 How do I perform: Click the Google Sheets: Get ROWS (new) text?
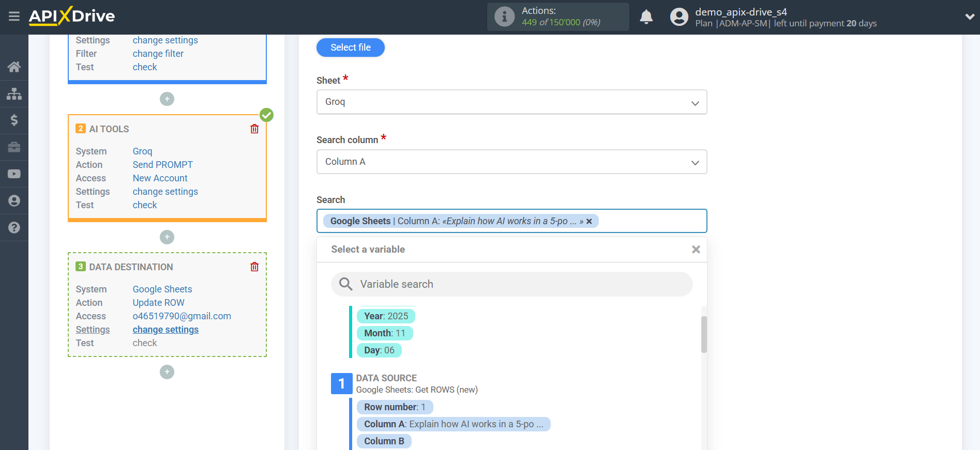pos(417,390)
